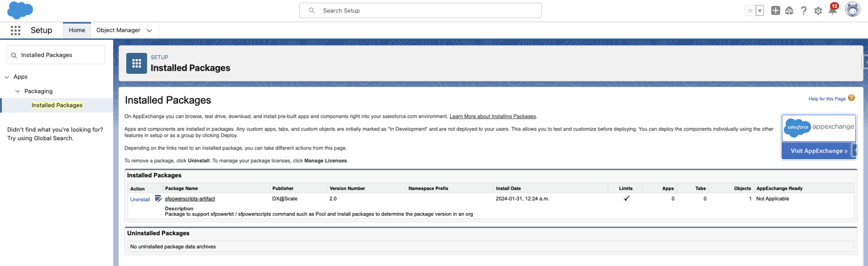Open the setup gear menu
The height and width of the screenshot is (266, 868).
point(818,11)
